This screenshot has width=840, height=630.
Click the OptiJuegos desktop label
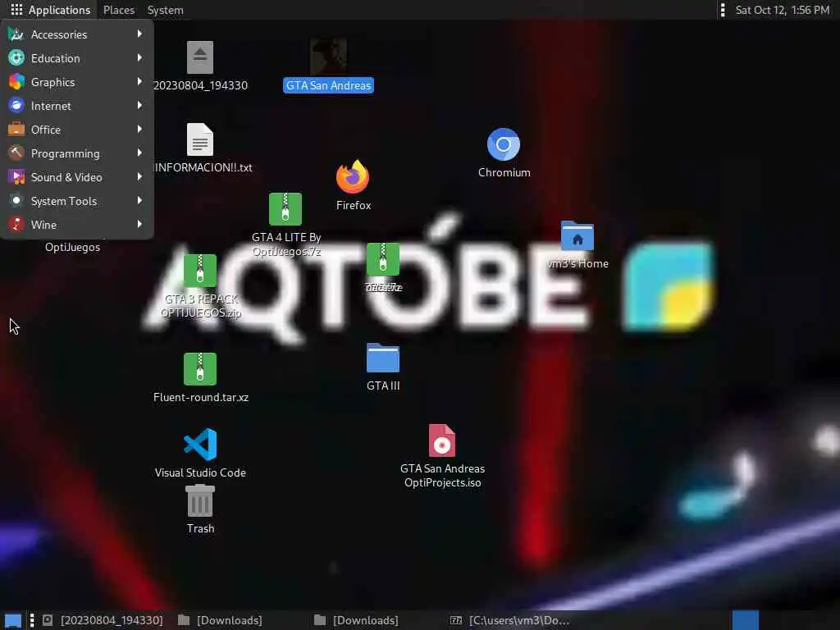72,247
